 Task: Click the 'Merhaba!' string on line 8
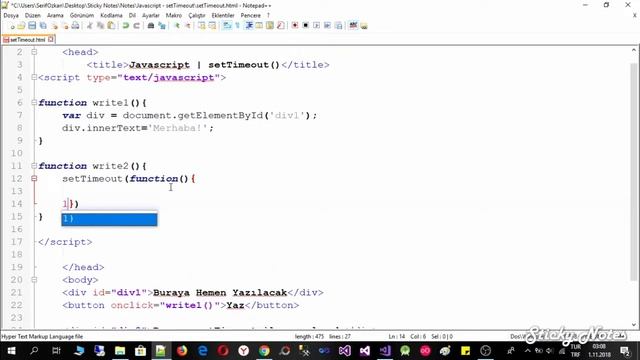tap(178, 128)
